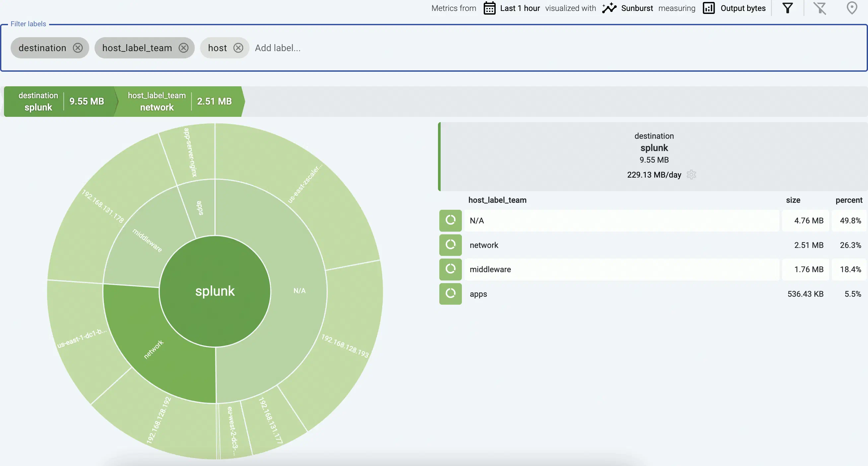Image resolution: width=868 pixels, height=466 pixels.
Task: Select the middleware ring segment
Action: pyautogui.click(x=147, y=240)
